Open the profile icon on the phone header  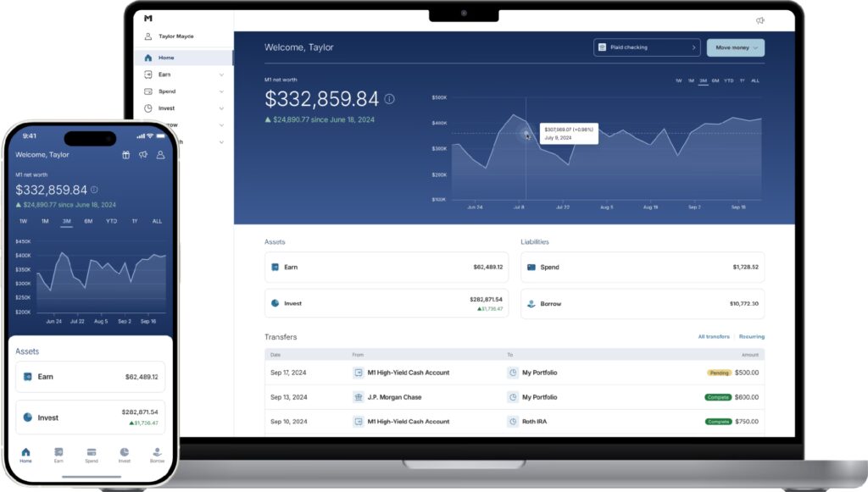[x=160, y=155]
